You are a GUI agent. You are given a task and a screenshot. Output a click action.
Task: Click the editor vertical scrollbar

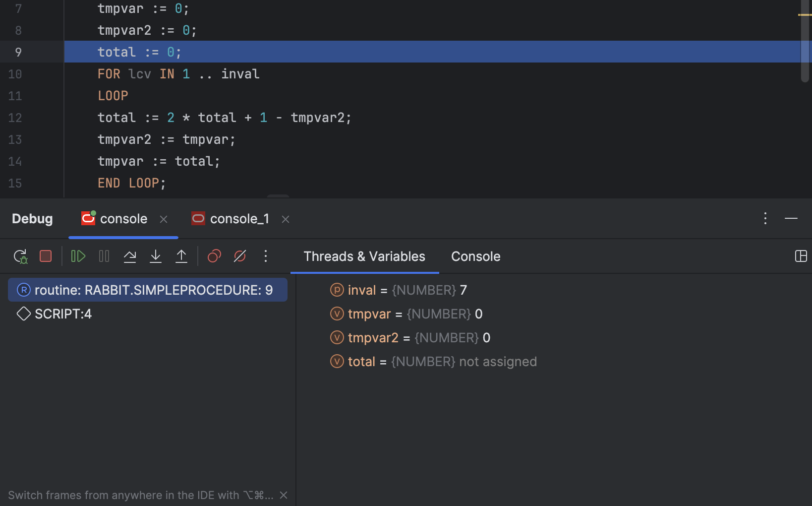click(805, 41)
